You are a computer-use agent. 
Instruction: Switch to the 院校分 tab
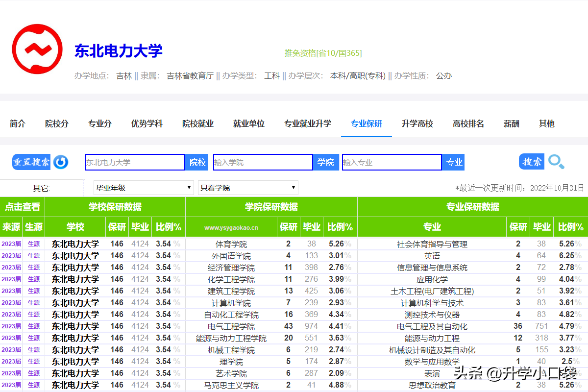coord(57,123)
